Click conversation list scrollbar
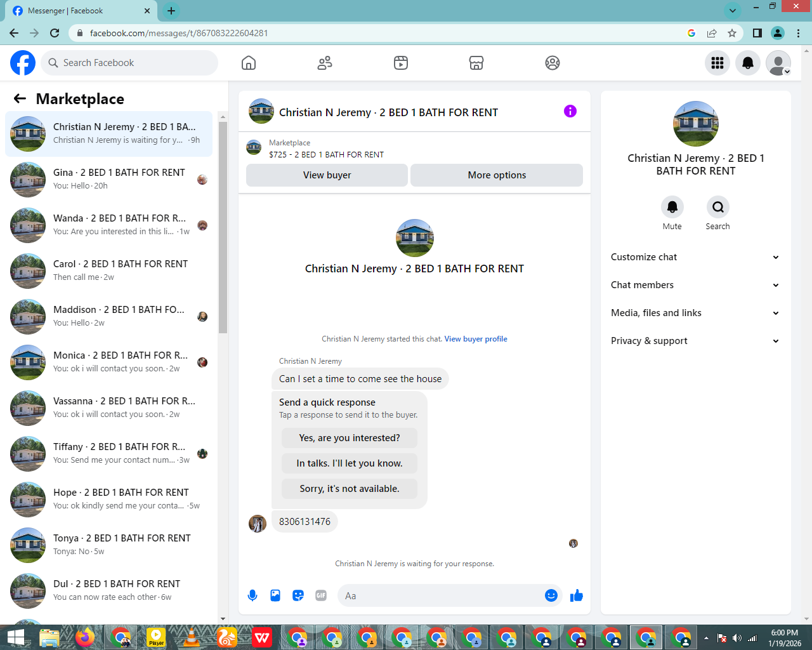 click(223, 227)
